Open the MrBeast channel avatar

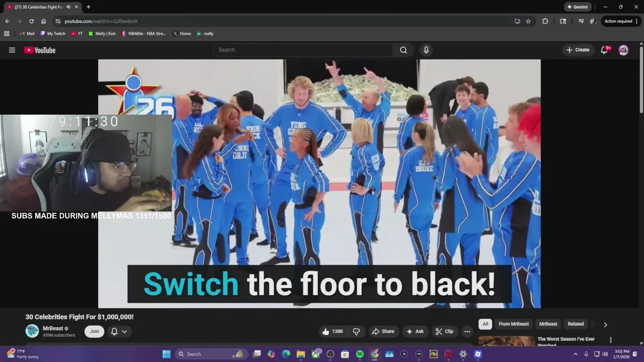click(x=32, y=331)
